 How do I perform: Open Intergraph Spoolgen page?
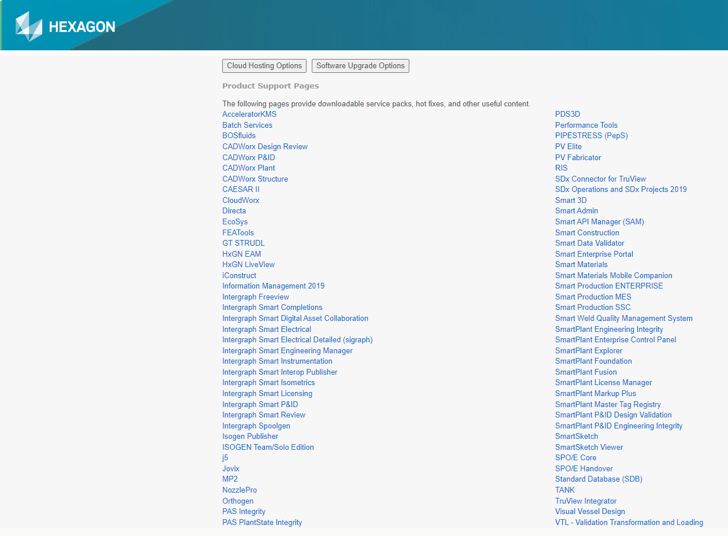point(256,426)
